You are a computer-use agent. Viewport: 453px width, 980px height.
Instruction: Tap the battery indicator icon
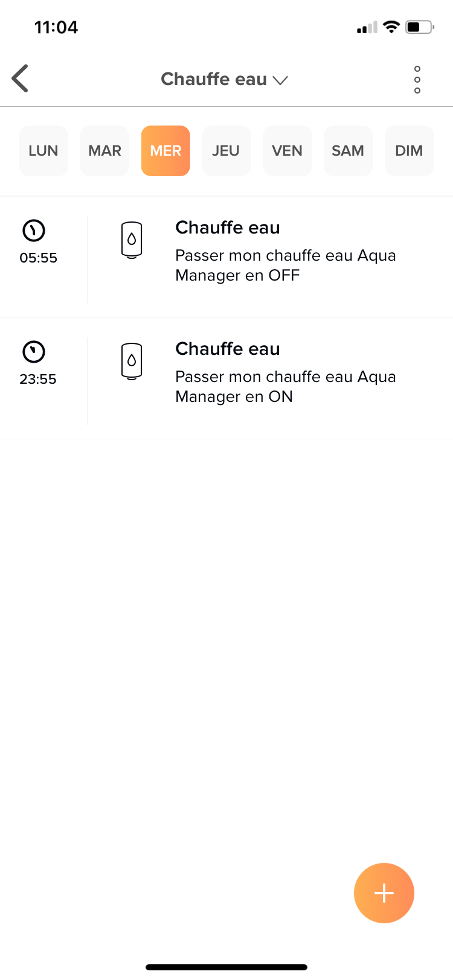click(420, 27)
